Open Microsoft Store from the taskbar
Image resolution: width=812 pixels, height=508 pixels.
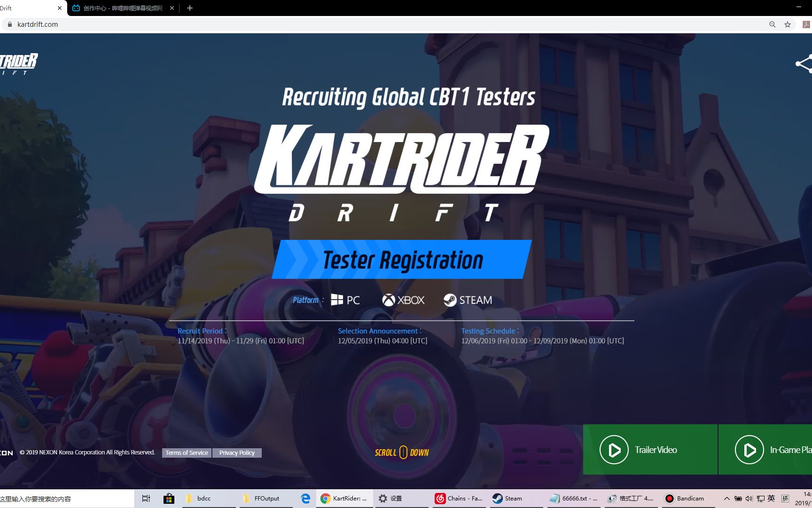point(169,499)
